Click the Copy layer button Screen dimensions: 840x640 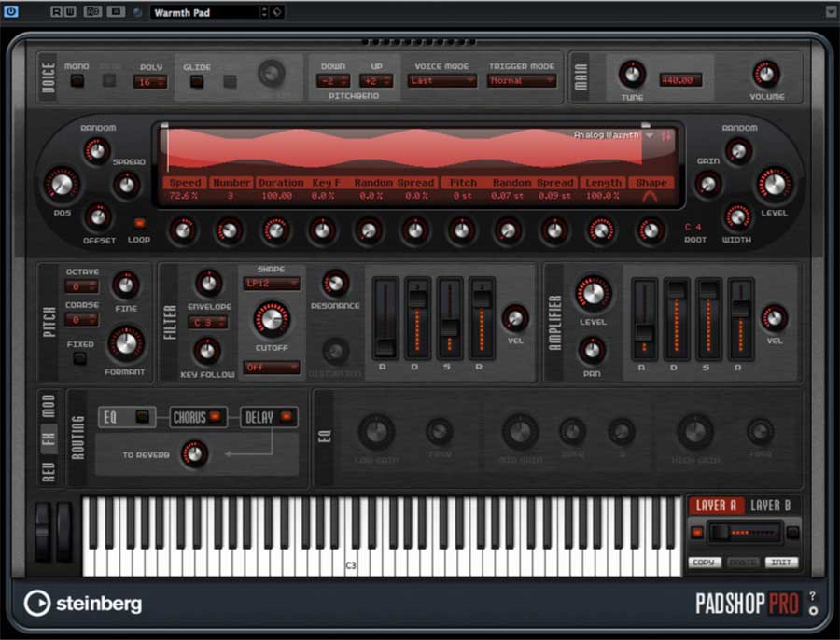click(x=704, y=562)
